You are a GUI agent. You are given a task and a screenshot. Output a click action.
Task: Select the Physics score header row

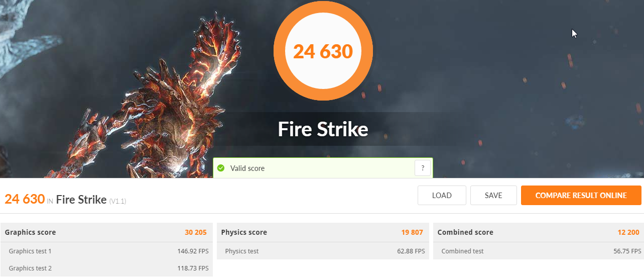pyautogui.click(x=323, y=232)
